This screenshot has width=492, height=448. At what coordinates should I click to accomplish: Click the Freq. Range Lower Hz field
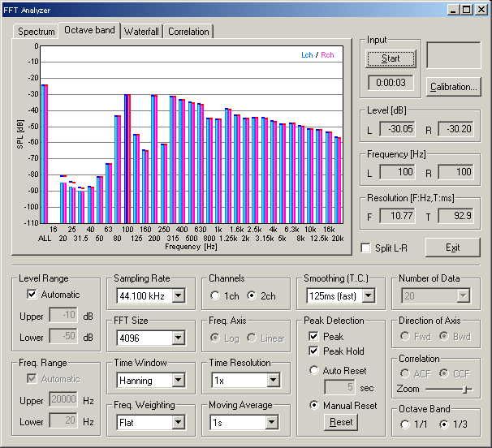(63, 420)
